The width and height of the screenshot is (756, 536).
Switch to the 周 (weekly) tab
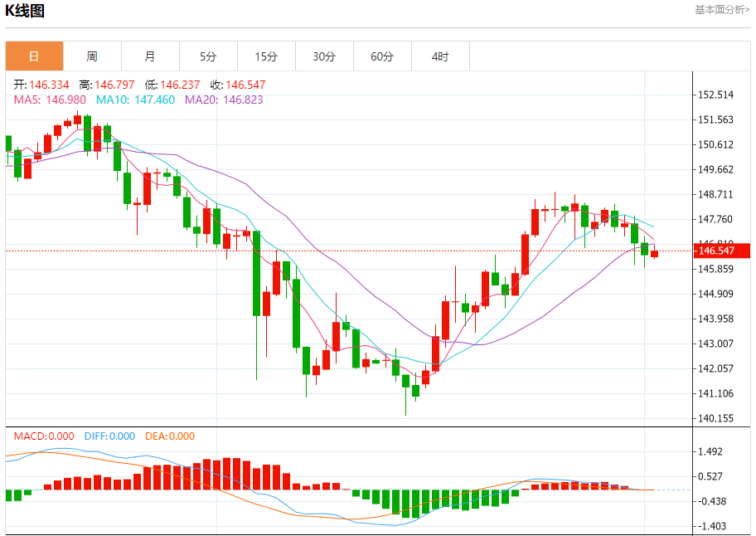tap(92, 56)
